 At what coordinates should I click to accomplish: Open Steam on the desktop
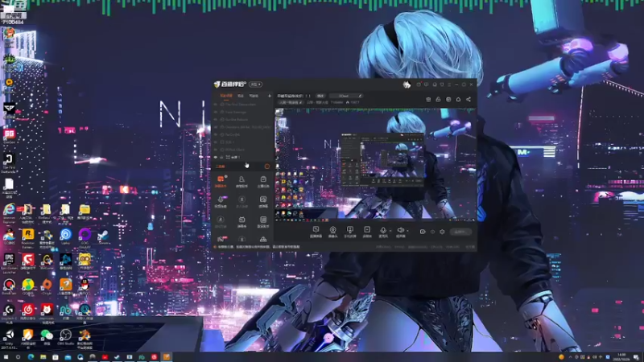pyautogui.click(x=103, y=236)
